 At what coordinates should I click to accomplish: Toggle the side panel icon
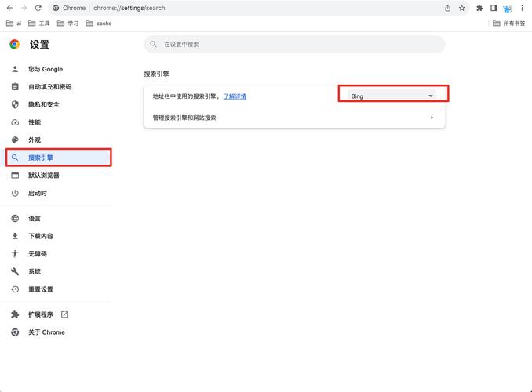[x=494, y=8]
